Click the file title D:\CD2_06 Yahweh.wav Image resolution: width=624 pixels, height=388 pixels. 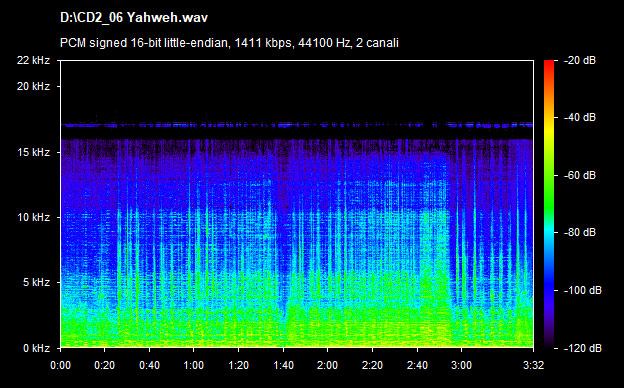point(134,18)
